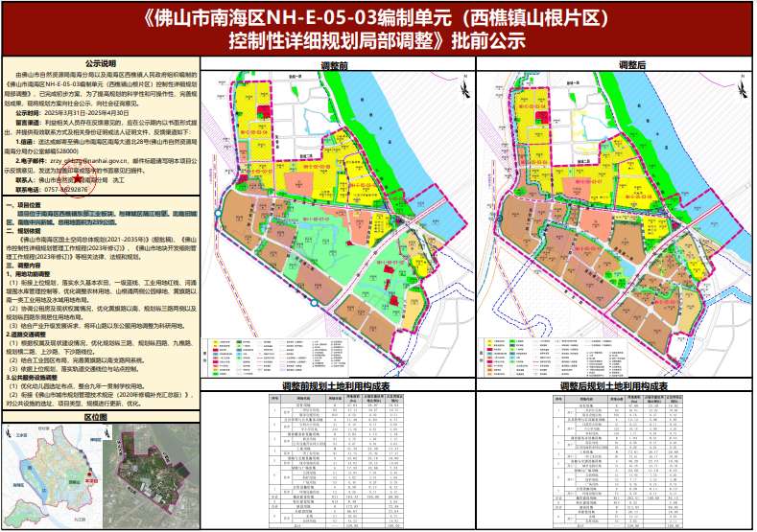Image resolution: width=757 pixels, height=532 pixels.
Task: Click the red official seal stamp
Action: tap(79, 178)
